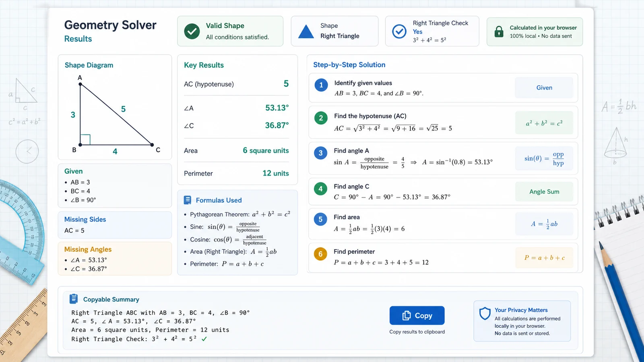Click the Find angle A step title
Viewport: 644px width, 362px height.
(351, 150)
